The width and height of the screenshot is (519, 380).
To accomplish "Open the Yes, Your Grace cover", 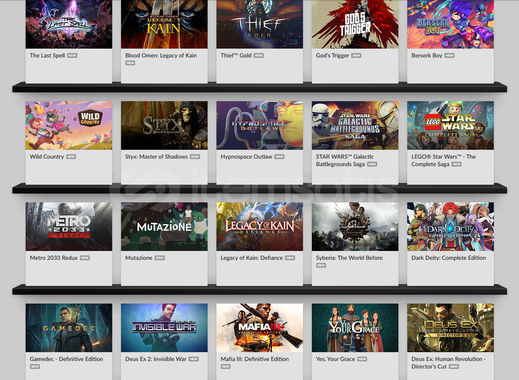I will point(355,328).
